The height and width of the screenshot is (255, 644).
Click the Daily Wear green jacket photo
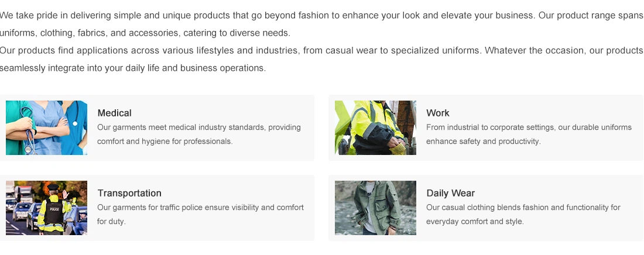(375, 208)
